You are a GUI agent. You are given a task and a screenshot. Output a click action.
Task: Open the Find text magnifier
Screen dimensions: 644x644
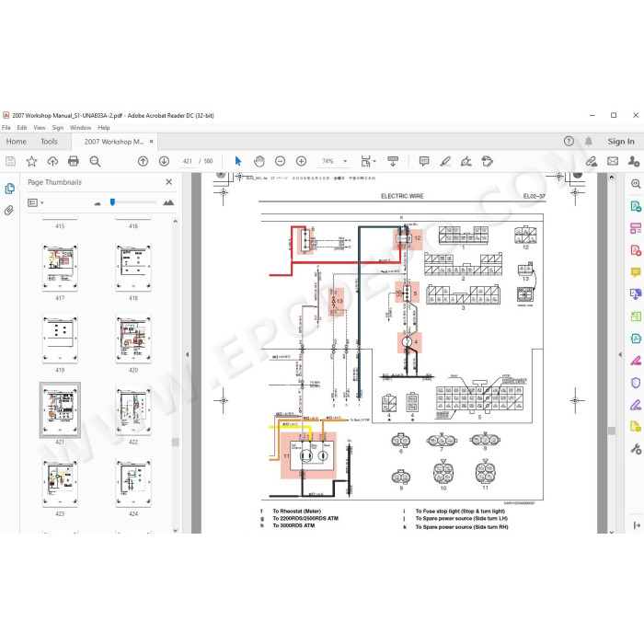coord(95,161)
